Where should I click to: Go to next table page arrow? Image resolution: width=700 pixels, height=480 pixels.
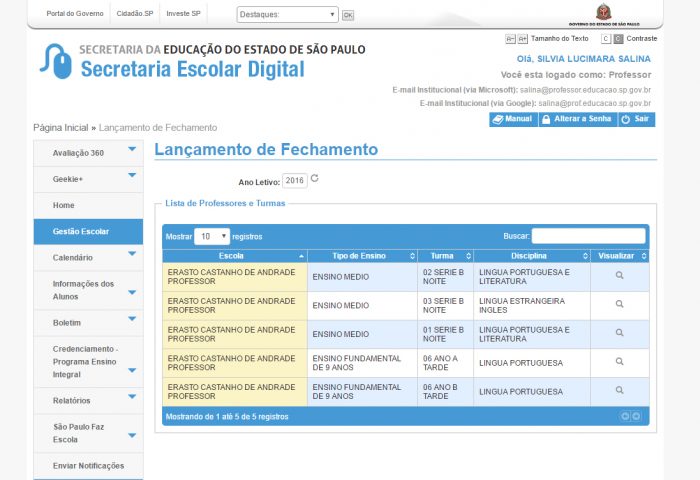[636, 416]
